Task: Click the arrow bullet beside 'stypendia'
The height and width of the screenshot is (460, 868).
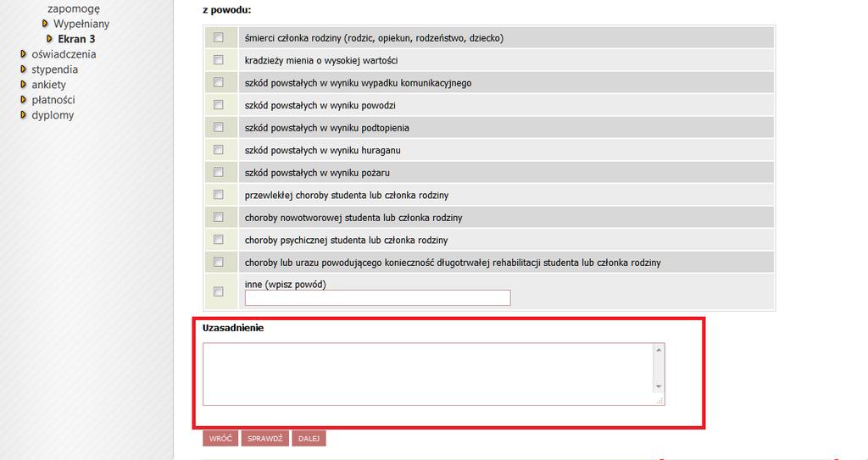Action: click(23, 69)
